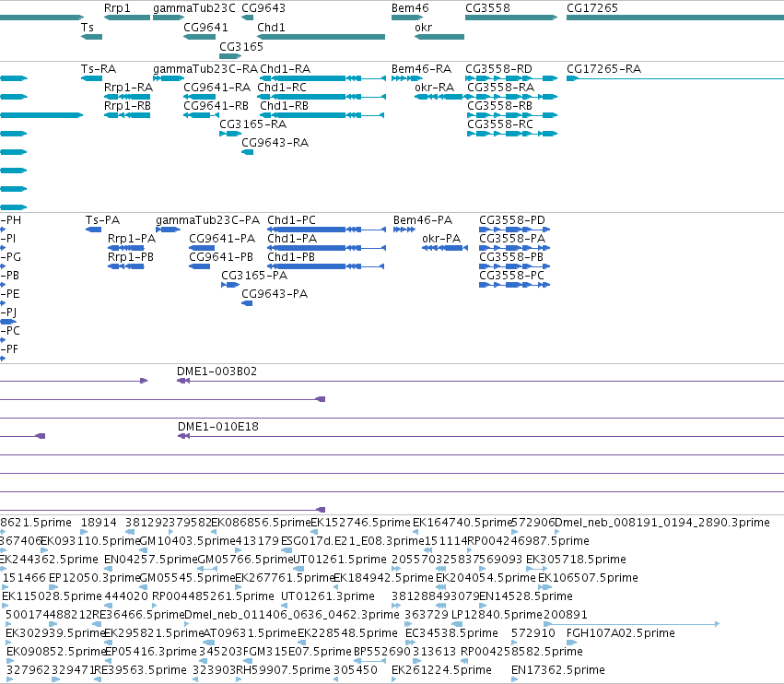This screenshot has height=684, width=784.
Task: Click the "Ts" gene label
Action: [88, 27]
